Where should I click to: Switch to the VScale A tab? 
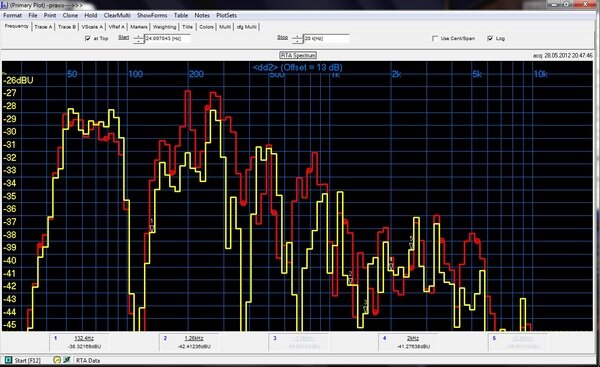click(92, 27)
